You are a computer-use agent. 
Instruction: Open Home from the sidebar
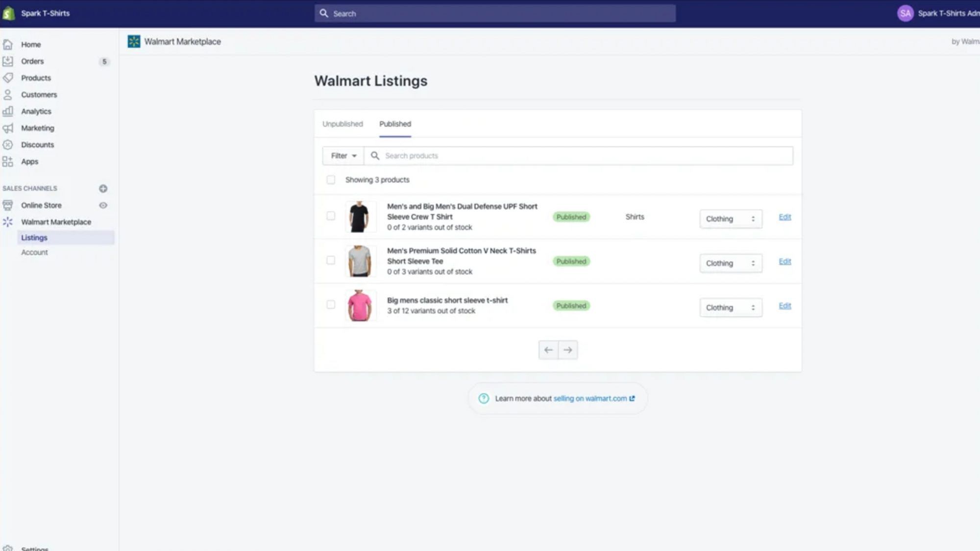pyautogui.click(x=31, y=45)
